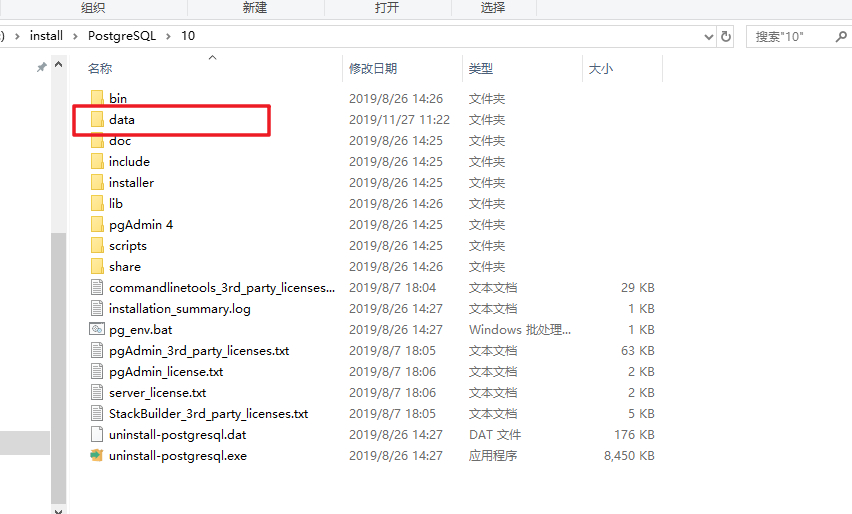Select StackBuilder_3rd_party_licenses.txt file icon
The height and width of the screenshot is (514, 852).
(x=97, y=413)
